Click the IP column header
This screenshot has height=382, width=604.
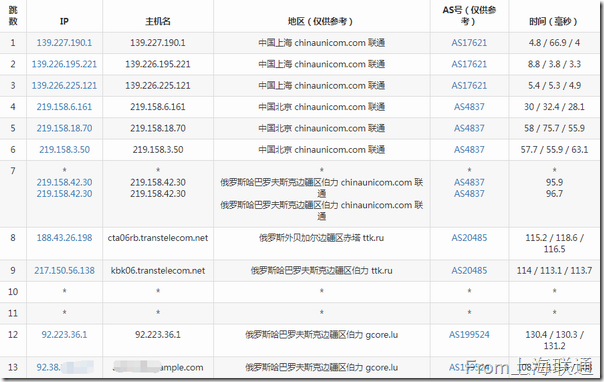64,21
